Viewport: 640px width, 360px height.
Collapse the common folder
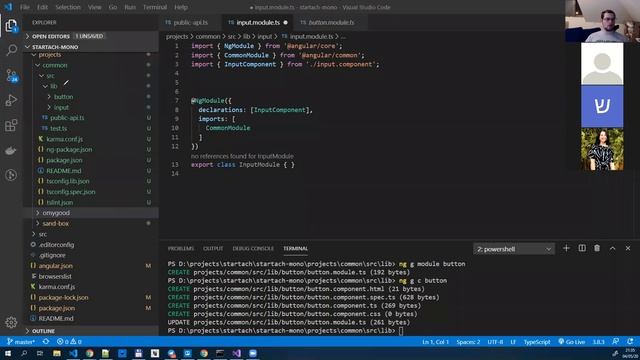coord(55,65)
